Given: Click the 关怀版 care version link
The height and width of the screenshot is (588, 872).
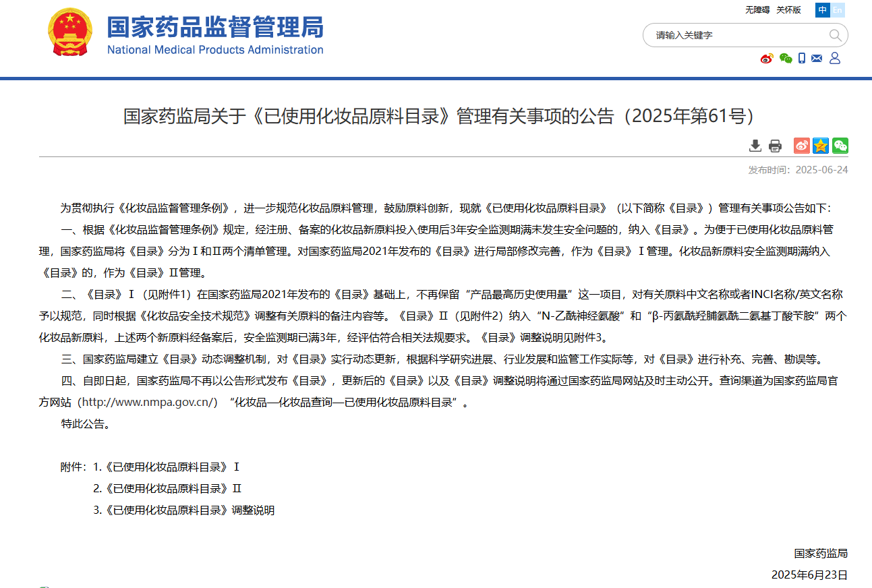Looking at the screenshot, I should [788, 10].
